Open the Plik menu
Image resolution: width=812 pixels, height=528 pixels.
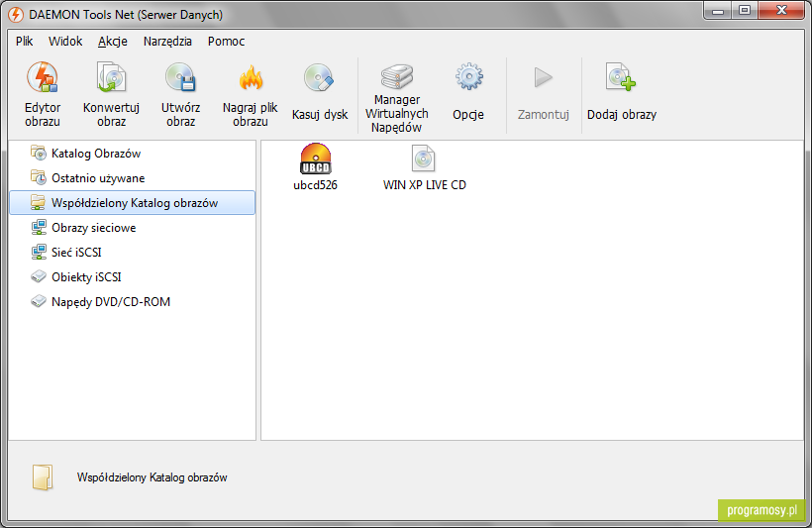pos(25,41)
